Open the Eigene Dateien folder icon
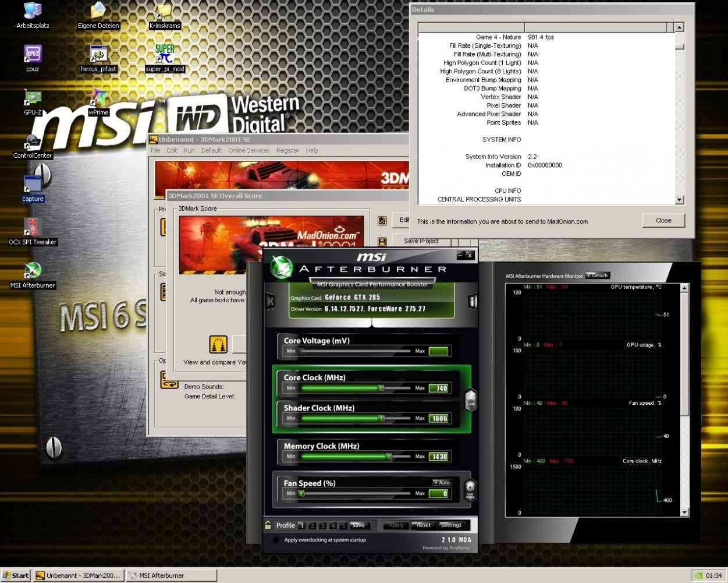This screenshot has height=583, width=728. coord(98,10)
